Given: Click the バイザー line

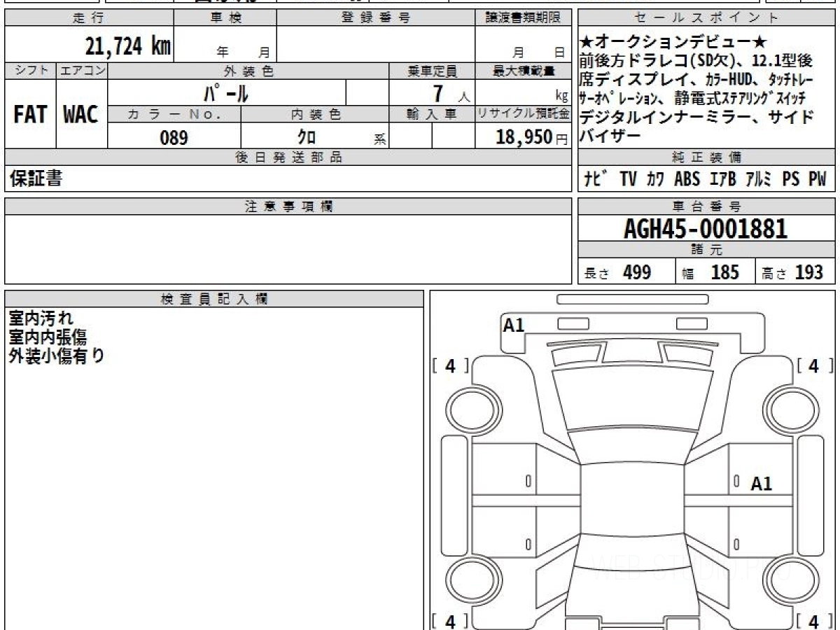Looking at the screenshot, I should point(610,136).
